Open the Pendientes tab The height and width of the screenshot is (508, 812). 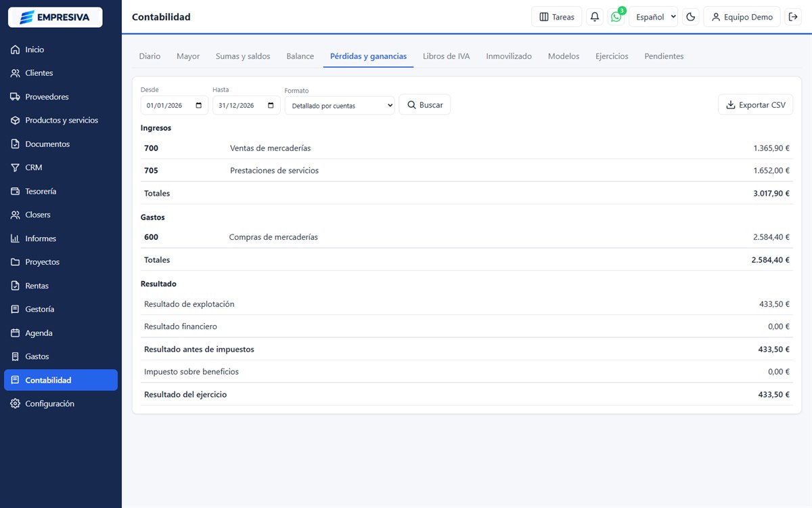pyautogui.click(x=664, y=56)
